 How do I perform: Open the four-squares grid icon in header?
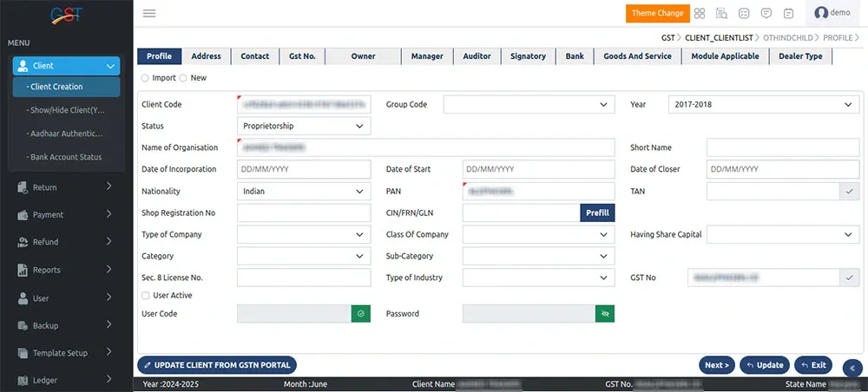[x=700, y=13]
